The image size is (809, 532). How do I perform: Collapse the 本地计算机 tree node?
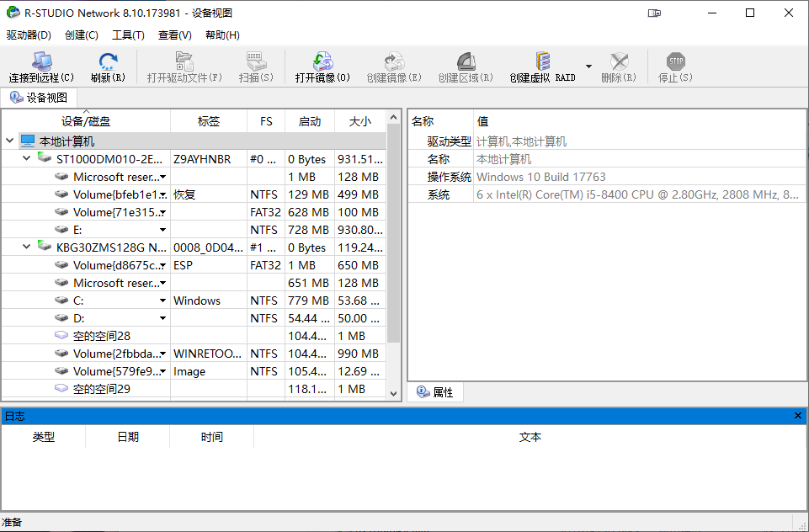pyautogui.click(x=9, y=141)
